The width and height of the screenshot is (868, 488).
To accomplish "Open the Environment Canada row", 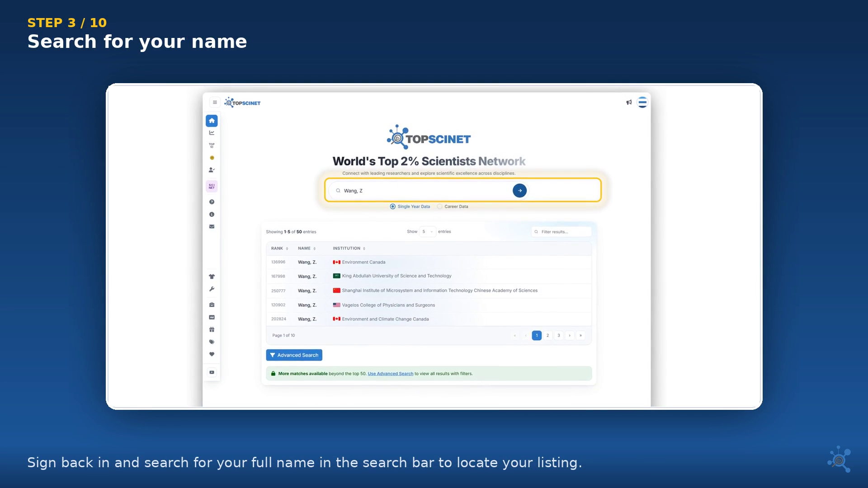I will tap(429, 262).
